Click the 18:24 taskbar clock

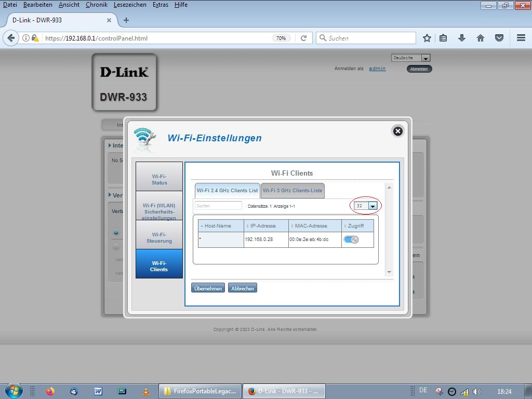[x=504, y=392]
